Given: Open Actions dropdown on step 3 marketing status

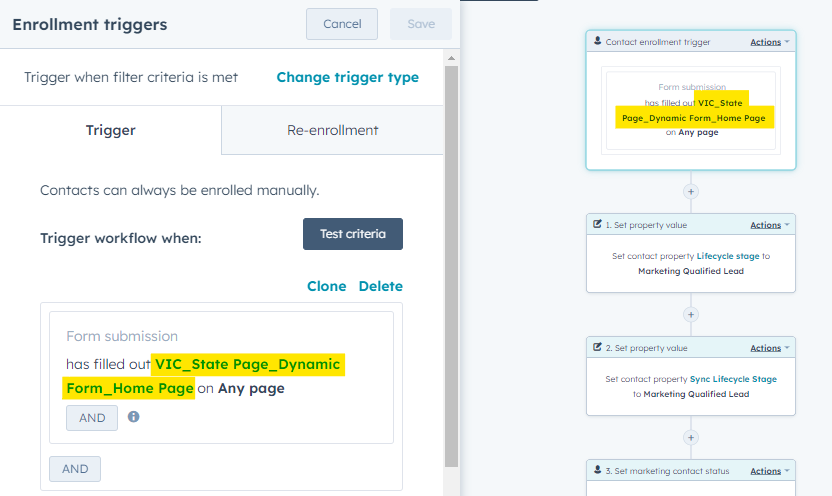Looking at the screenshot, I should (x=769, y=471).
